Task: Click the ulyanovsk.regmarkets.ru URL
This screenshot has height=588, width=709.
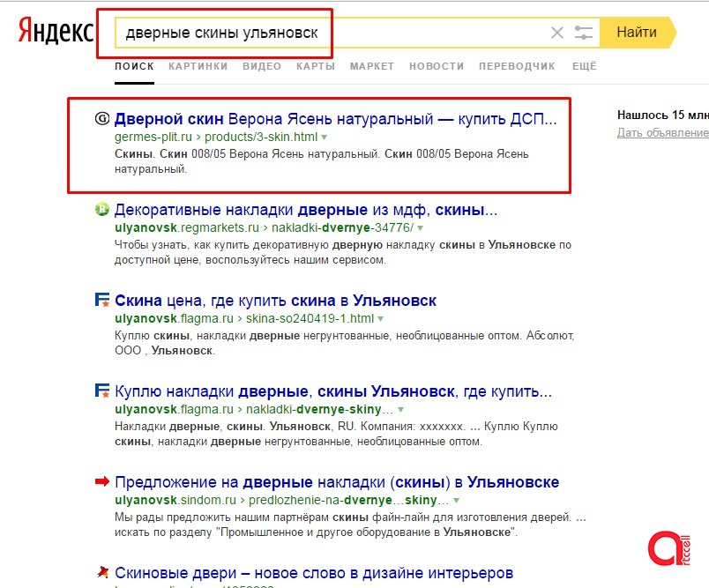Action: 187,227
